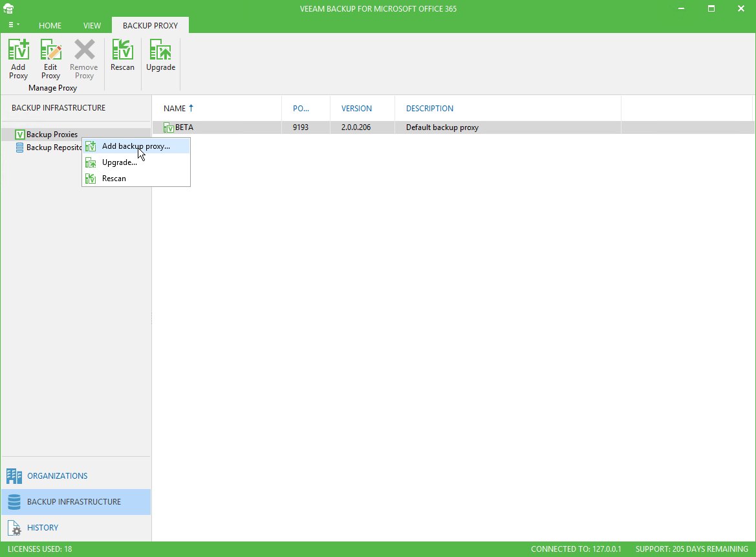Viewport: 756px width, 557px height.
Task: Minimize the Veeam window
Action: [x=681, y=8]
